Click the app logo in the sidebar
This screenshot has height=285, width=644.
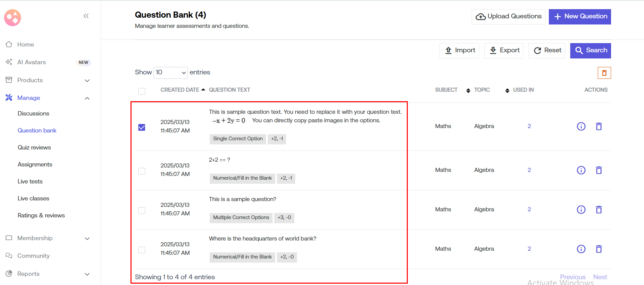[13, 18]
